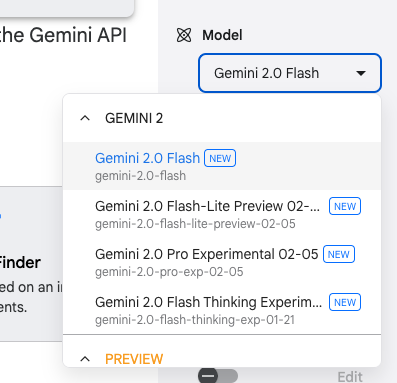
Task: Click NEW badge beside Flash-Lite Preview
Action: pyautogui.click(x=345, y=206)
